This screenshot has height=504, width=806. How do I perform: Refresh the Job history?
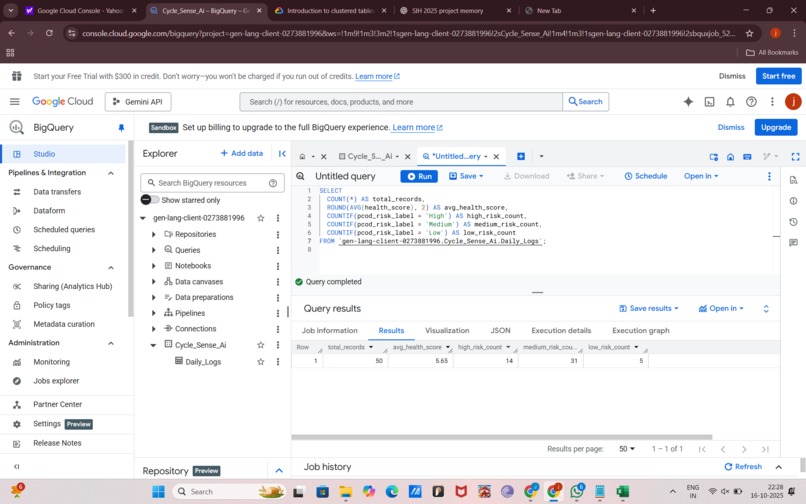pos(743,467)
